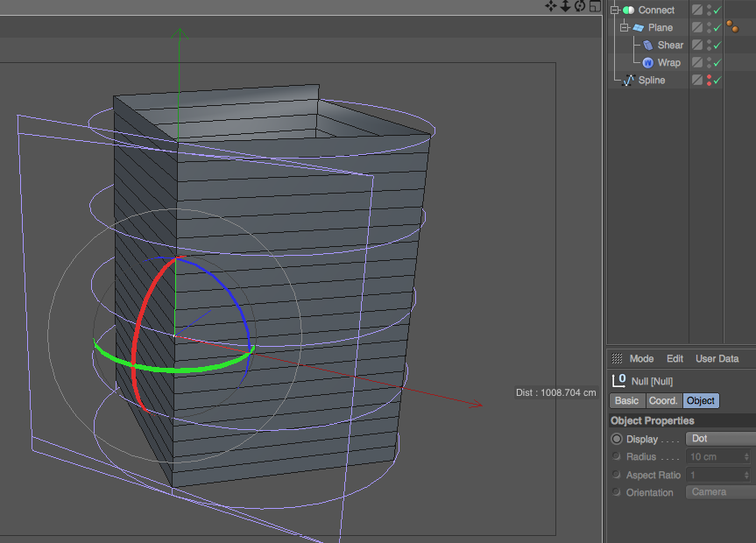Click the green Y axis arrow tip
The height and width of the screenshot is (543, 756).
click(x=180, y=33)
